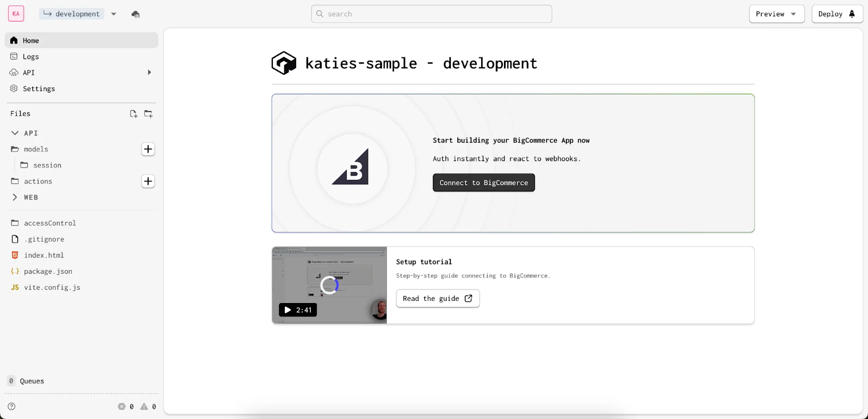Image resolution: width=868 pixels, height=419 pixels.
Task: Go to Home in sidebar
Action: (x=81, y=41)
